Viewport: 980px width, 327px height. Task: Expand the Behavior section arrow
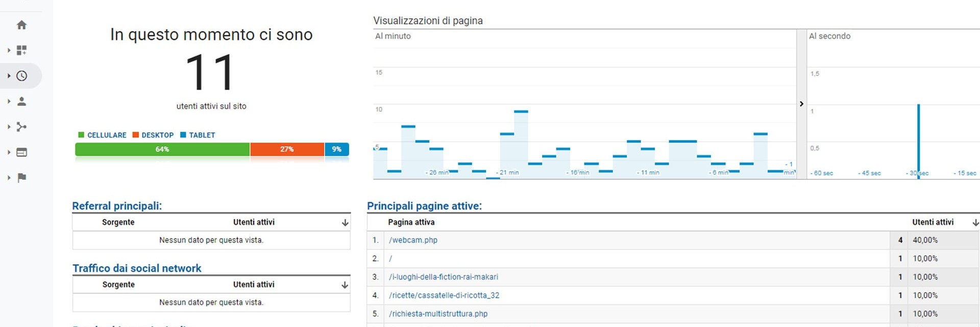pos(9,152)
